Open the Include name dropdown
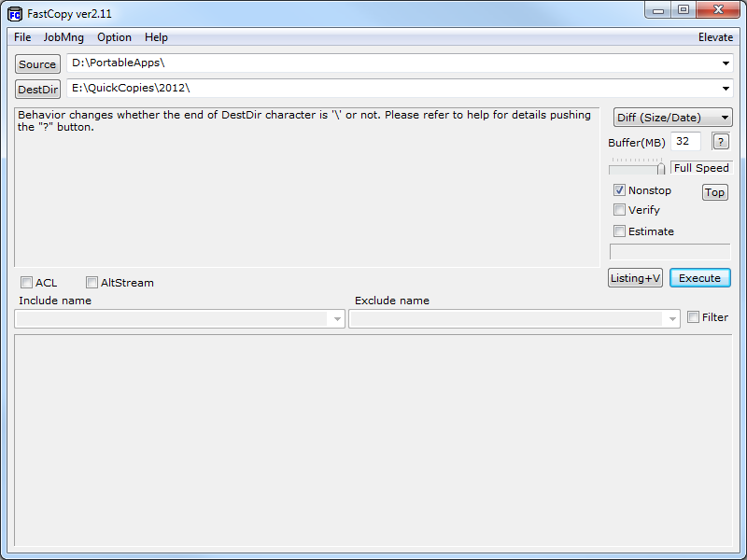 [337, 318]
